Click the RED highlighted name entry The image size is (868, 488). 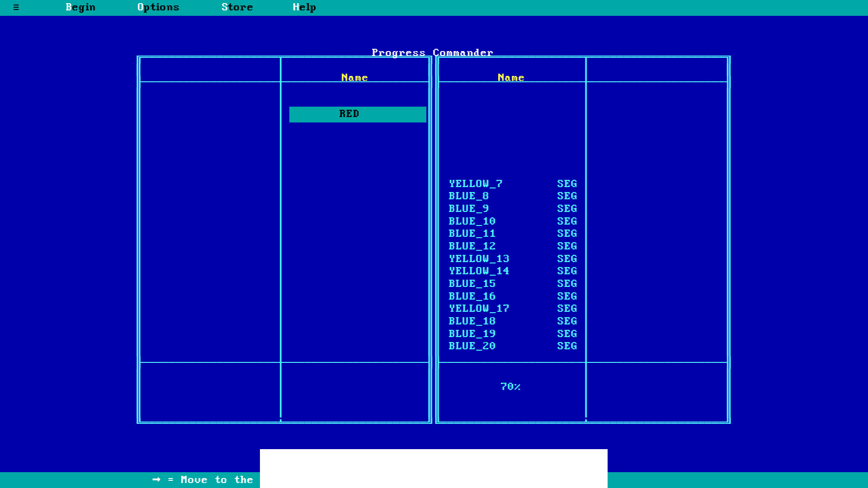tap(356, 114)
